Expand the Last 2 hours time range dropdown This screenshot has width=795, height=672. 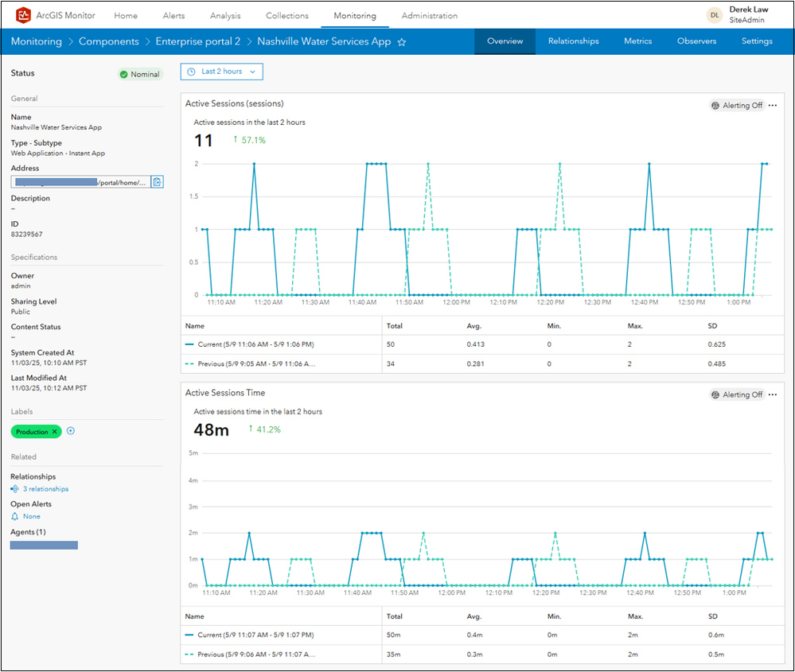(221, 72)
